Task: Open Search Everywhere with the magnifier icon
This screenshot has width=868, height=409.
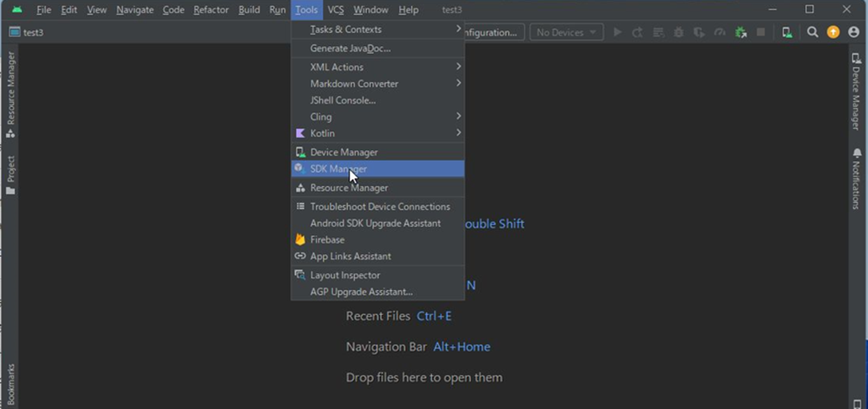Action: [x=813, y=32]
